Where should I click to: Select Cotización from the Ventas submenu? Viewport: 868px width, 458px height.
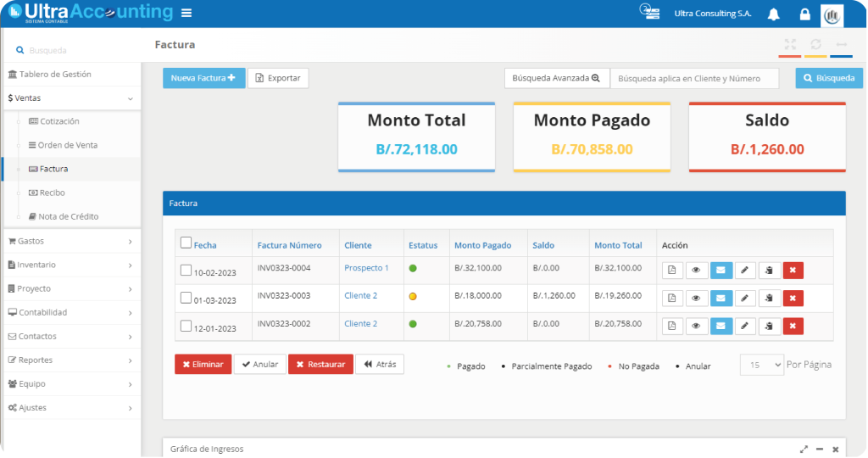point(59,121)
